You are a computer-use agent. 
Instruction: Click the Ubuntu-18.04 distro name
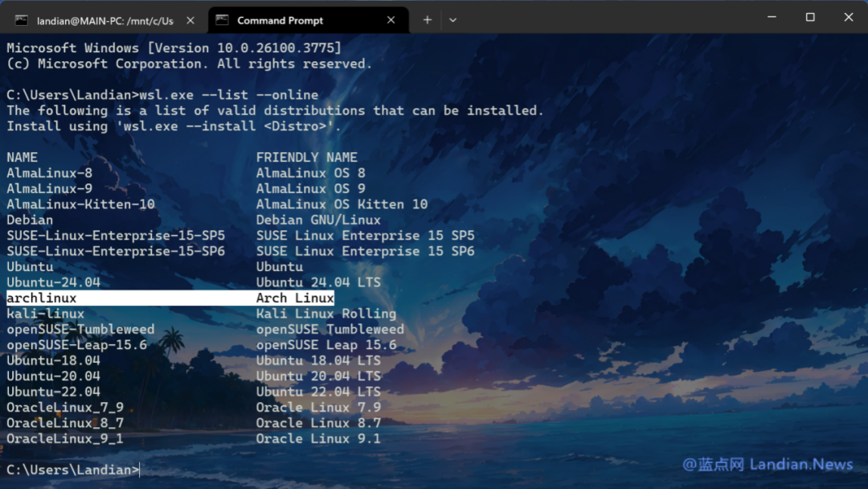tap(53, 360)
